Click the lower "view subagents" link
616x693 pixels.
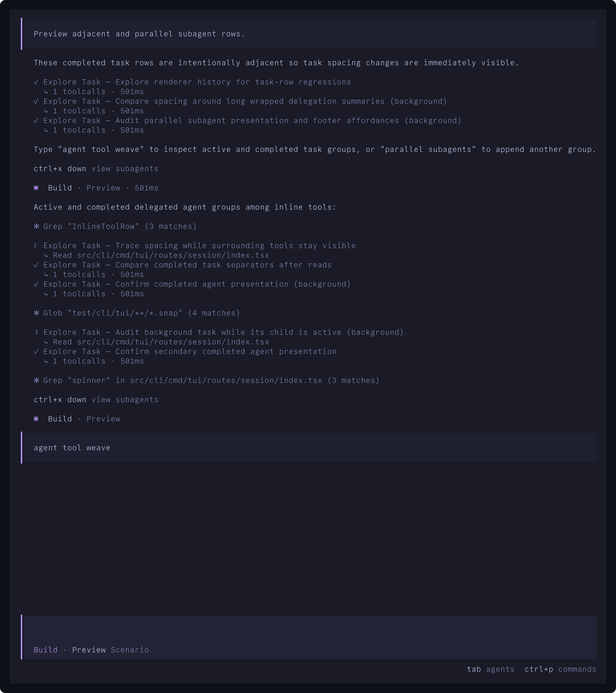[x=125, y=399]
